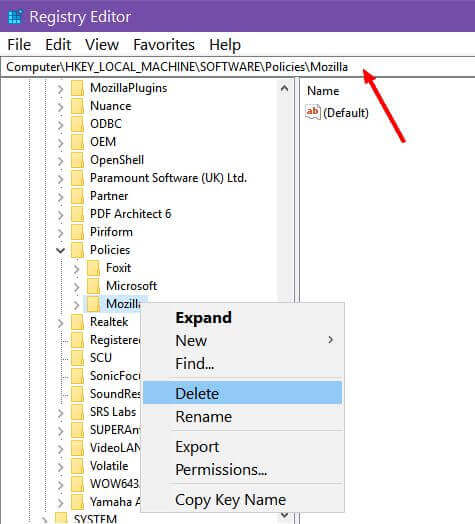Expand the Nuance key
The height and width of the screenshot is (524, 475).
61,107
